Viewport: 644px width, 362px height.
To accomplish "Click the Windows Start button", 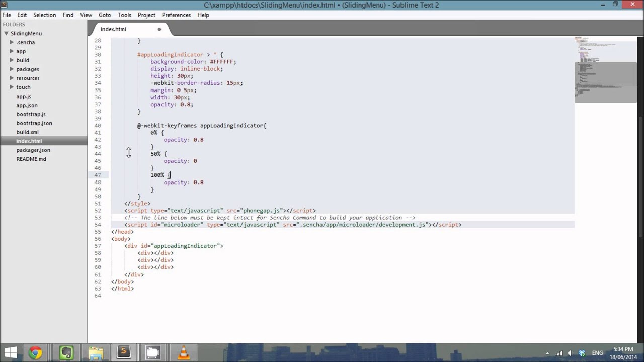I will pos(10,353).
